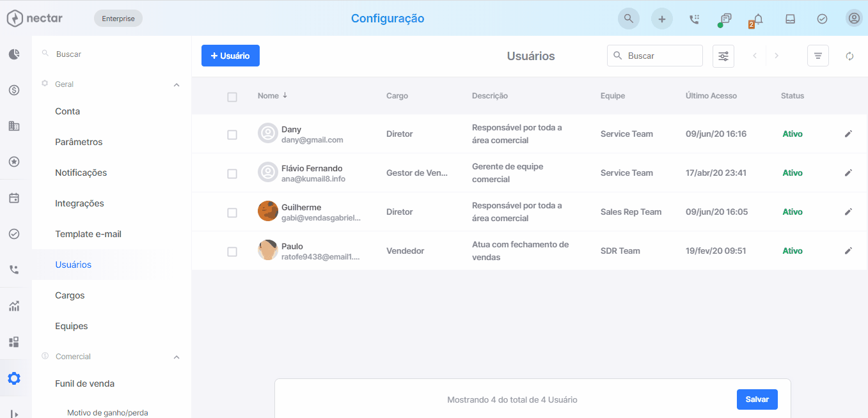Edit Dany's user with pencil icon
This screenshot has width=868, height=418.
(x=848, y=134)
